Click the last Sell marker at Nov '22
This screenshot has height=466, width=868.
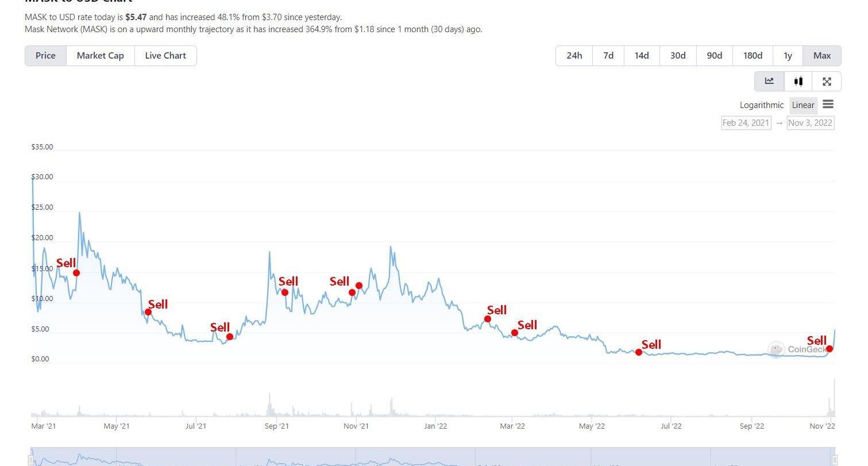(x=830, y=349)
